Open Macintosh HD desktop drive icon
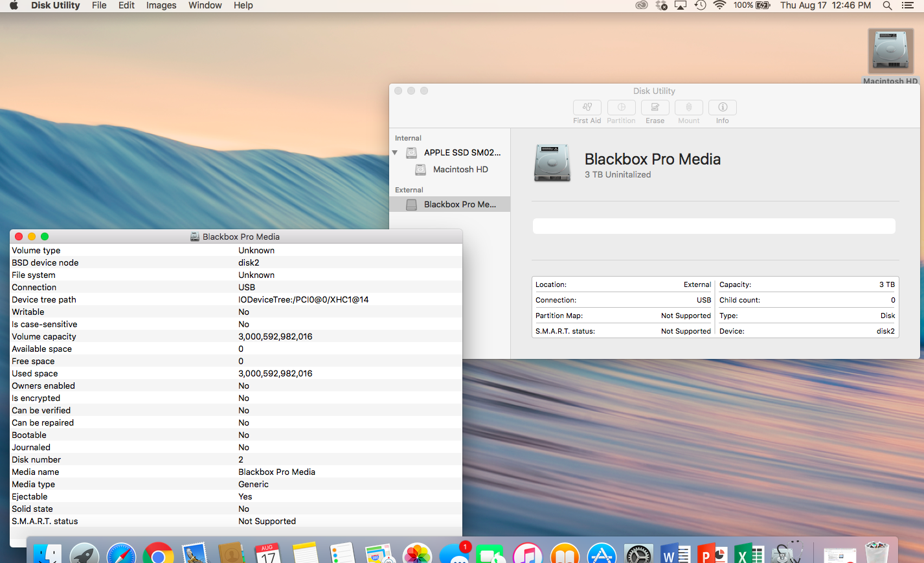 [890, 52]
